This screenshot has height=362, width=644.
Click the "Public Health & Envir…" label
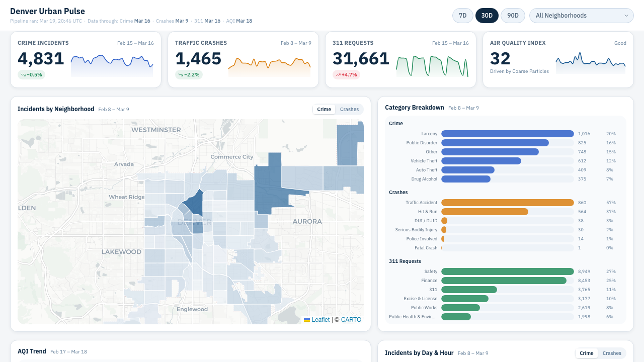click(x=413, y=317)
